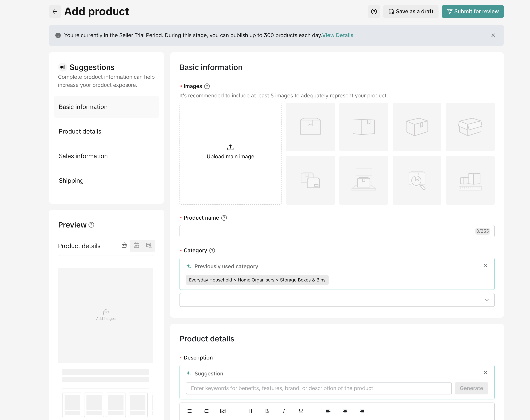The height and width of the screenshot is (420, 530).
Task: Insert a bulleted list in description
Action: pos(189,411)
